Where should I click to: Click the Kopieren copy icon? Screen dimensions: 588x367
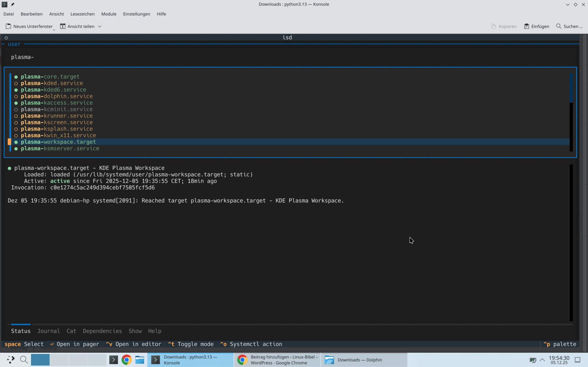pyautogui.click(x=493, y=26)
